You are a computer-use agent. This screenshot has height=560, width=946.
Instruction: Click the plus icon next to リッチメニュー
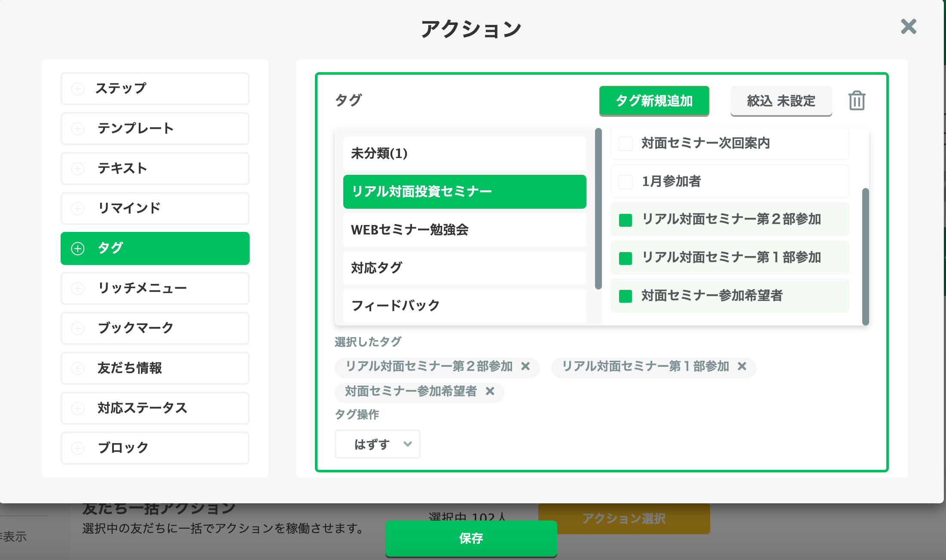click(78, 288)
